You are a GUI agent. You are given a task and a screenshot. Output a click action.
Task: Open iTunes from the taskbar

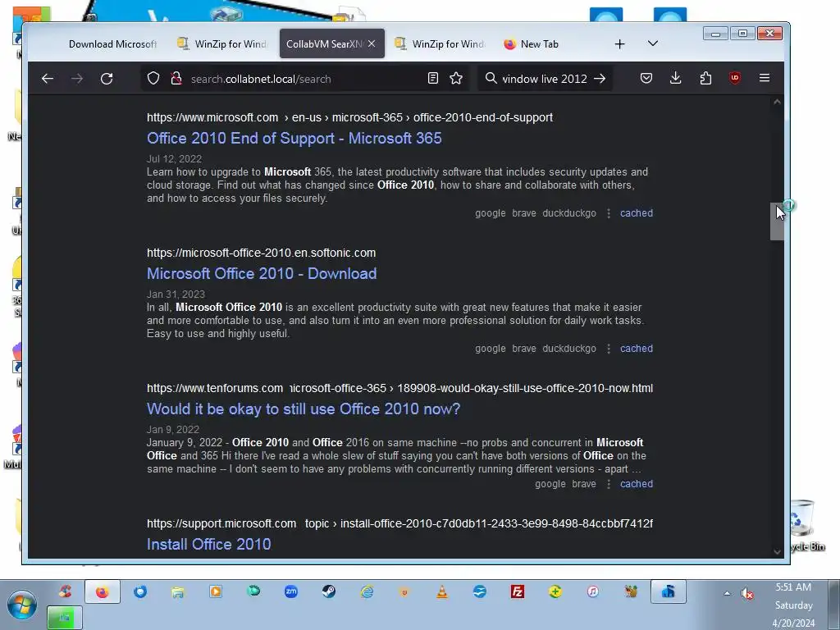593,591
